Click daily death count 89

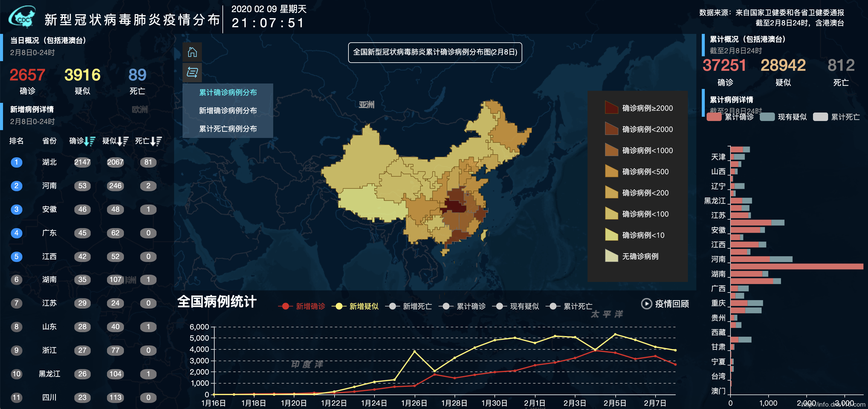pyautogui.click(x=138, y=75)
